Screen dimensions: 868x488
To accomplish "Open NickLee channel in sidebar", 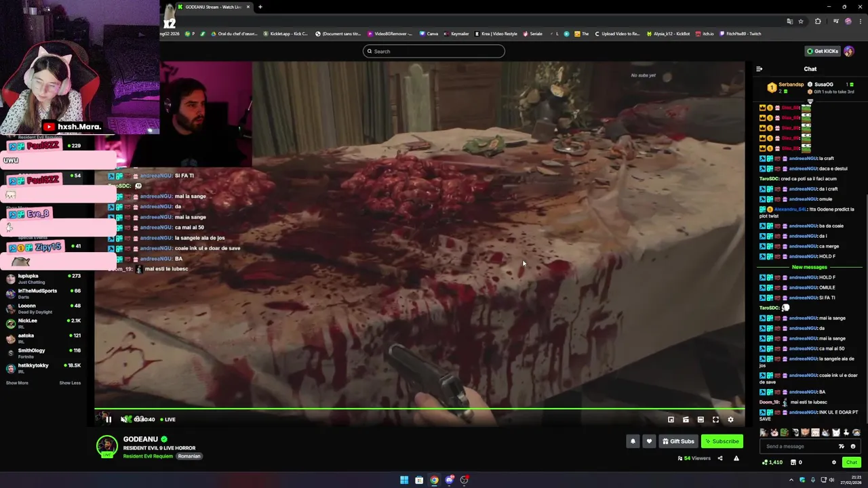I will coord(43,323).
